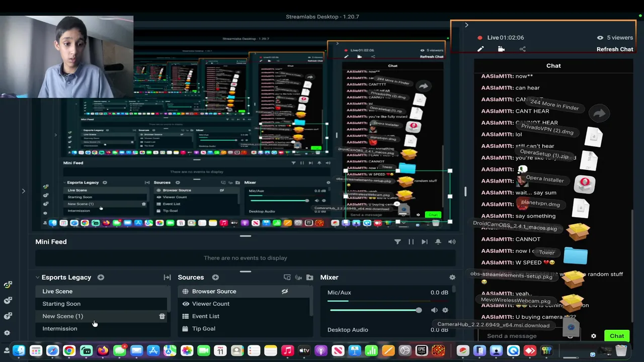Click the edit stream info pencil icon
644x362 pixels.
[x=480, y=49]
